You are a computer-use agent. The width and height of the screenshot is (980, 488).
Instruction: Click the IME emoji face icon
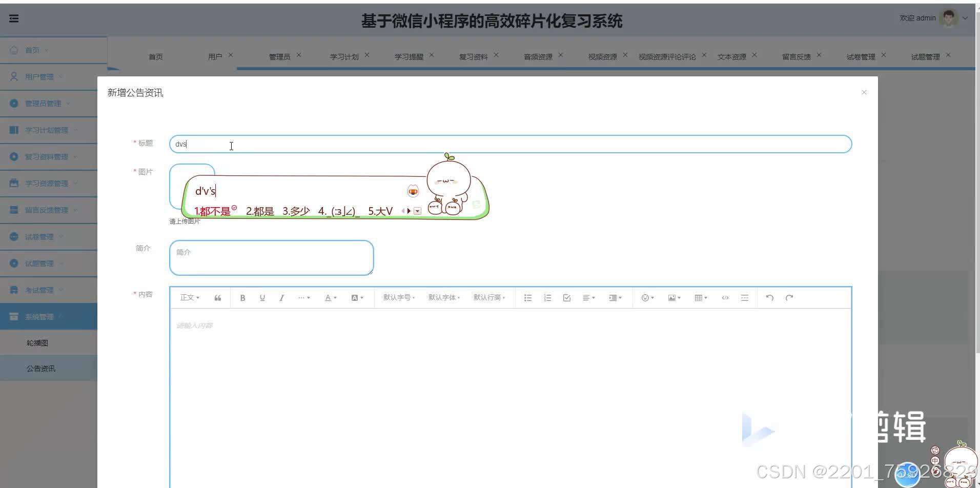click(x=413, y=191)
